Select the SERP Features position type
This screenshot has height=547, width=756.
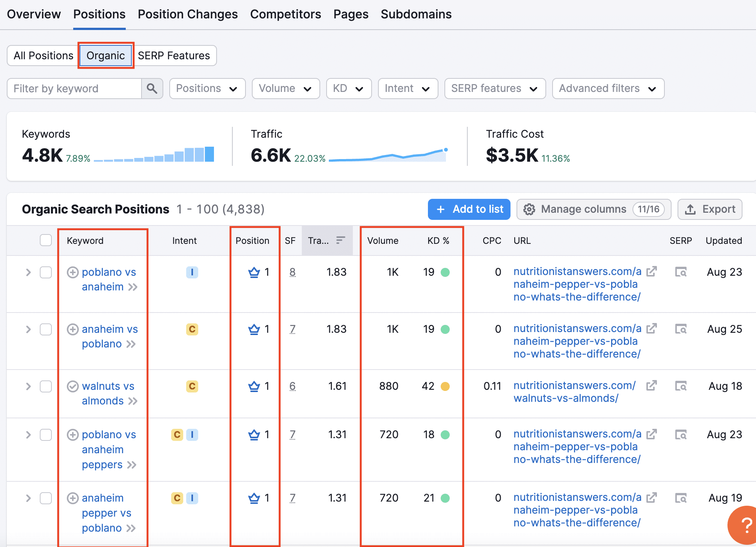[174, 56]
